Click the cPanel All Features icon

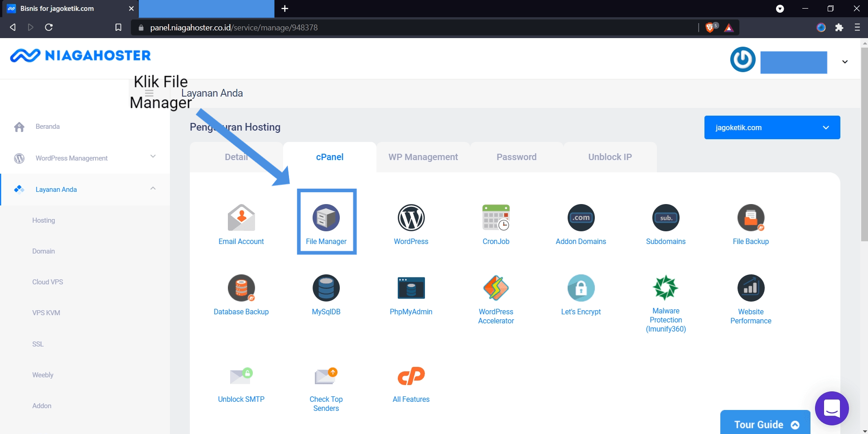tap(411, 376)
